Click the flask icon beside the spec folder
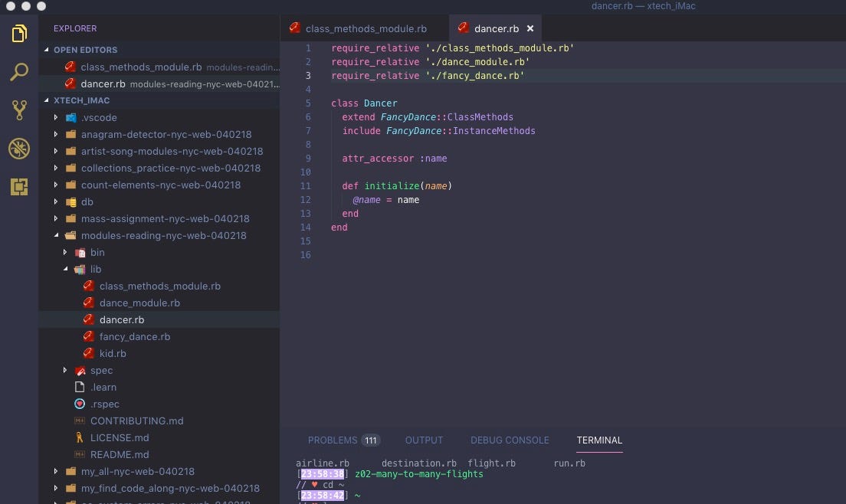 80,370
